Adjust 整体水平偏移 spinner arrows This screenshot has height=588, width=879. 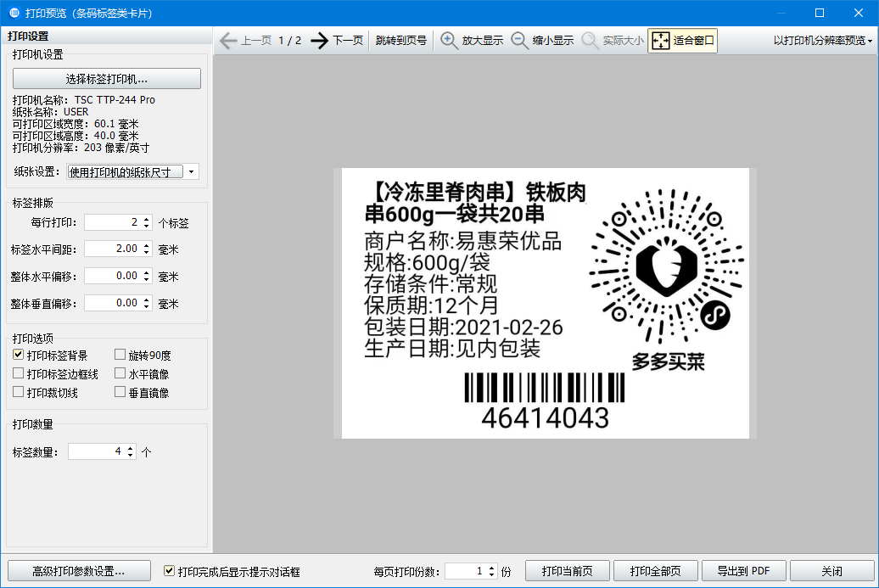point(146,276)
